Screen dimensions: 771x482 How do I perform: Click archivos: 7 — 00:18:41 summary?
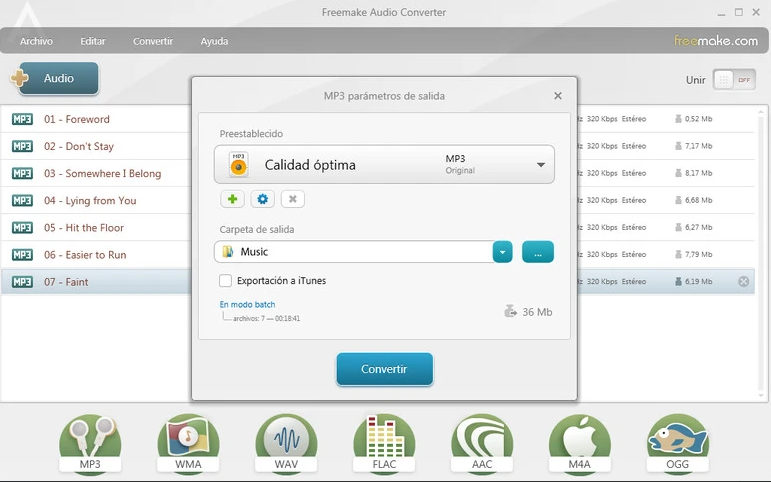coord(267,318)
